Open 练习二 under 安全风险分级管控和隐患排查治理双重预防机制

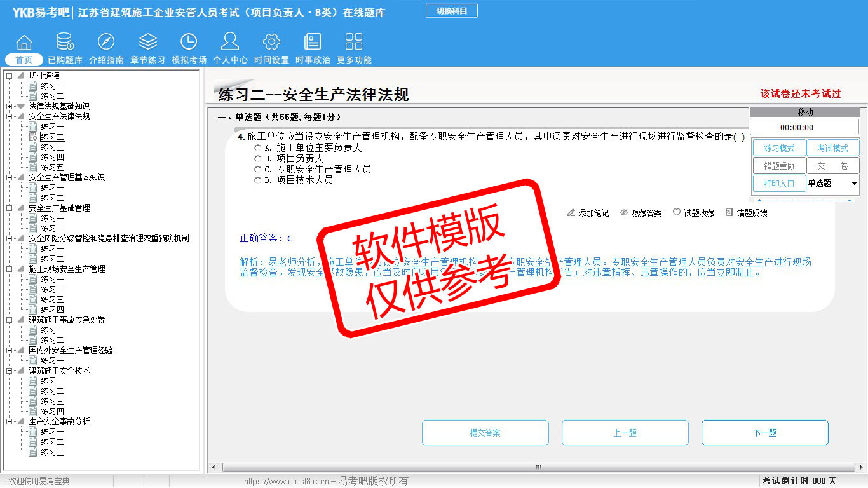click(52, 259)
